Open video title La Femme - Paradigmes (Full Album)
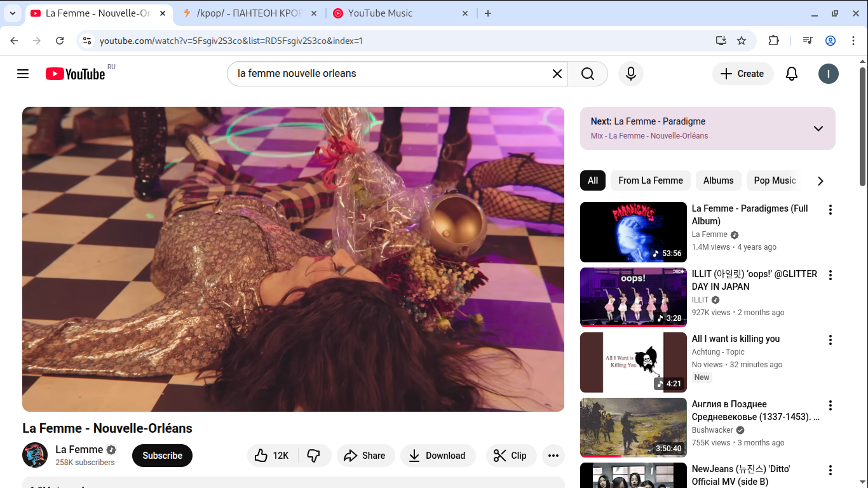The image size is (868, 488). click(750, 215)
